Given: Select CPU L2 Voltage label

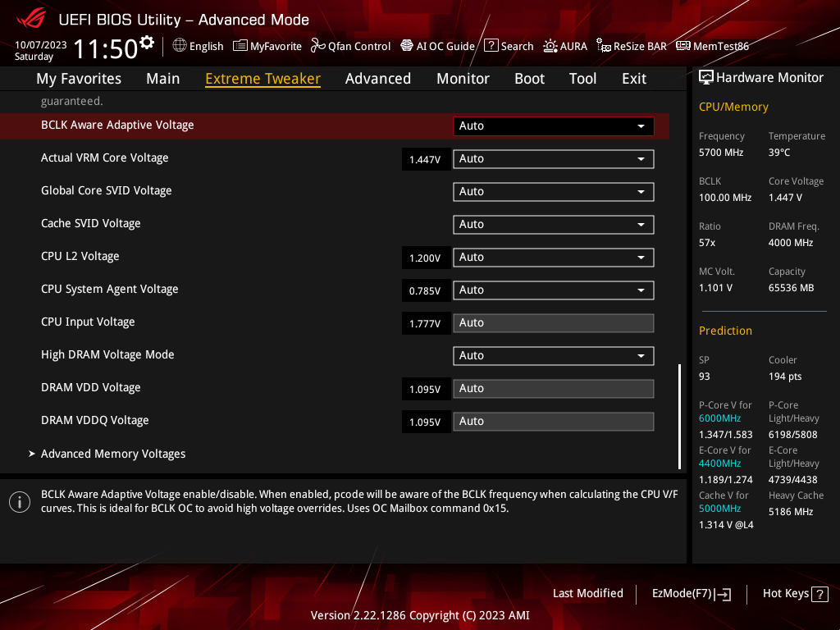Looking at the screenshot, I should [x=80, y=256].
